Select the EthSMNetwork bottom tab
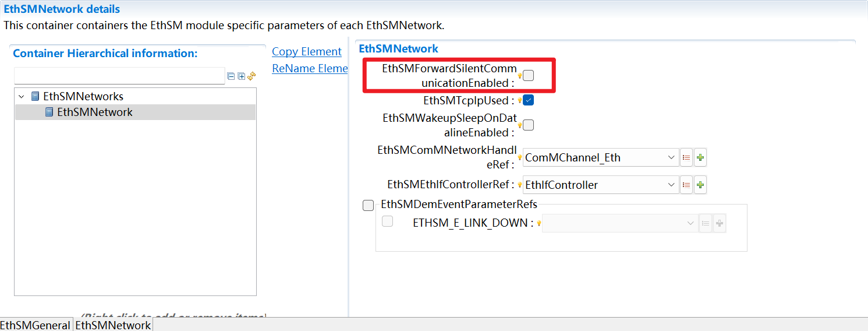 coord(113,325)
